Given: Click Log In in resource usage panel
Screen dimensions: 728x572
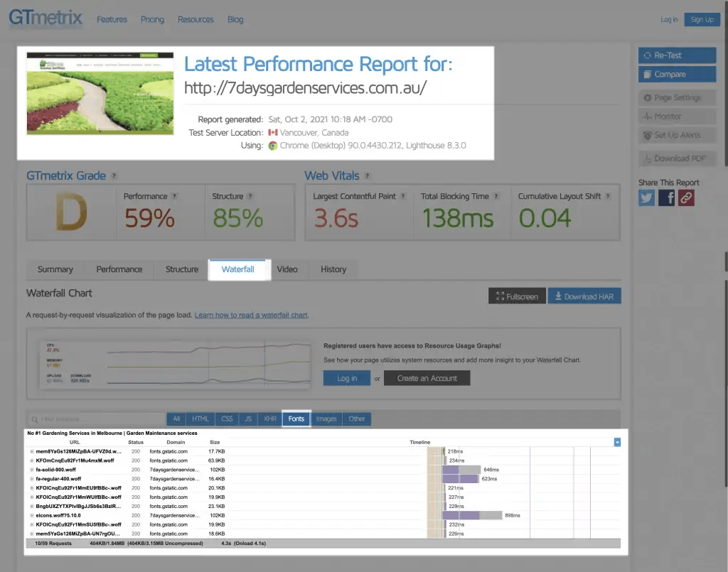Looking at the screenshot, I should tap(347, 378).
